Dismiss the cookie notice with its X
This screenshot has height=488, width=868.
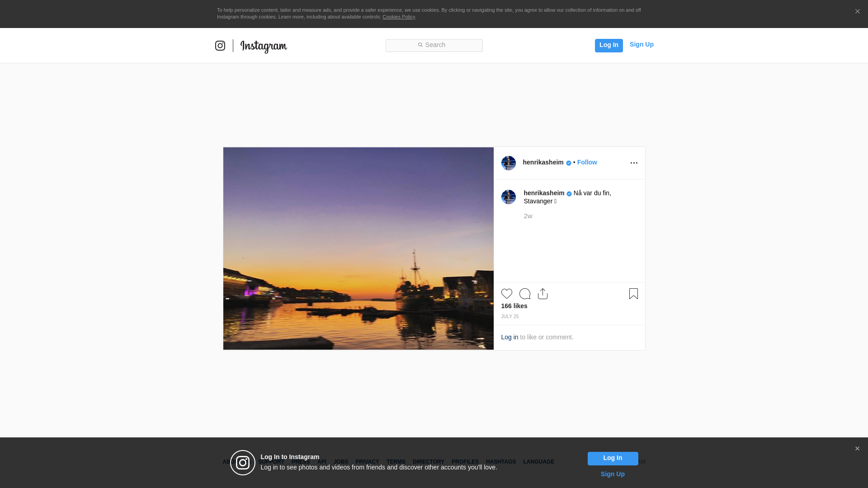857,11
